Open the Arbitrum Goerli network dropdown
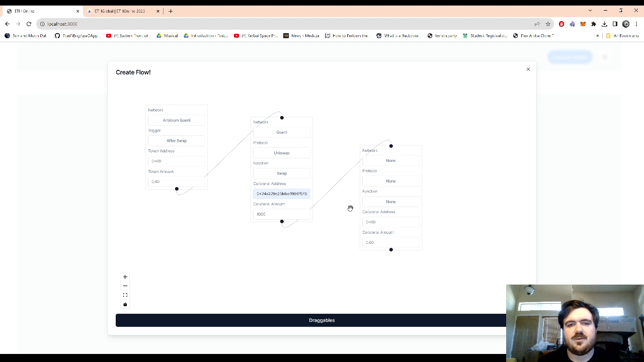Viewport: 644px width, 362px height. pyautogui.click(x=177, y=120)
